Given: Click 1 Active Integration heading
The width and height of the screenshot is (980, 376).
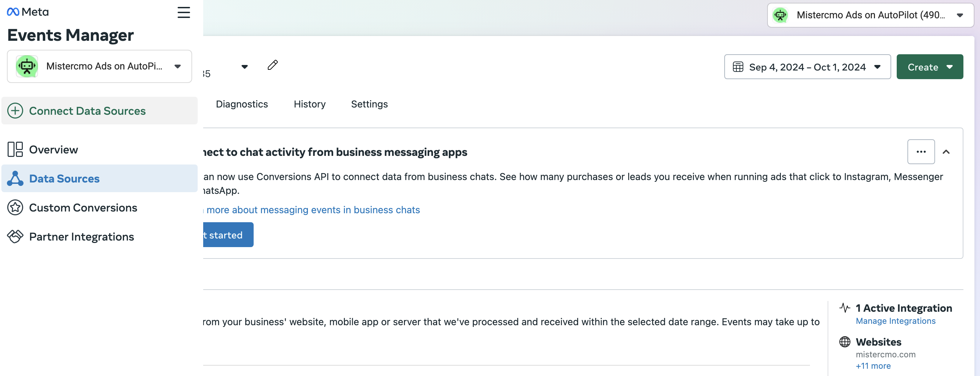Looking at the screenshot, I should tap(904, 308).
